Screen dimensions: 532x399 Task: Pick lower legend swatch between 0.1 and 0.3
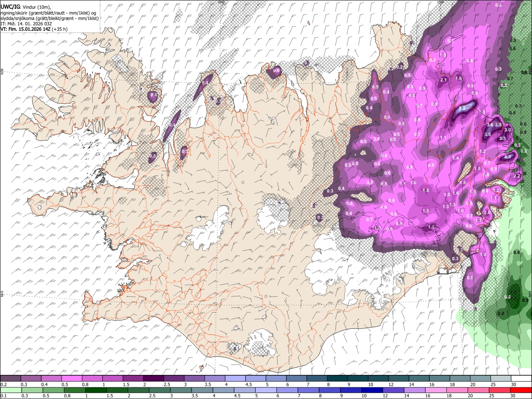click(11, 390)
